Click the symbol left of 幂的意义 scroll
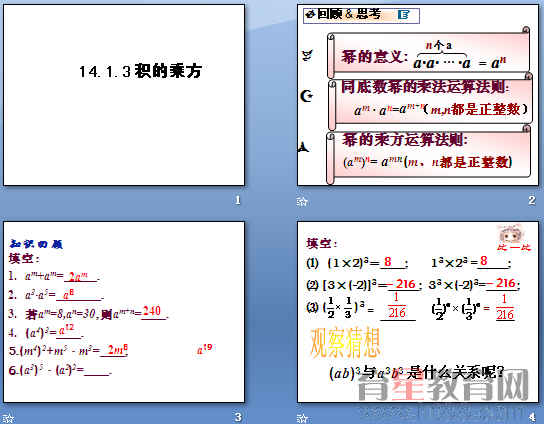 tap(307, 56)
